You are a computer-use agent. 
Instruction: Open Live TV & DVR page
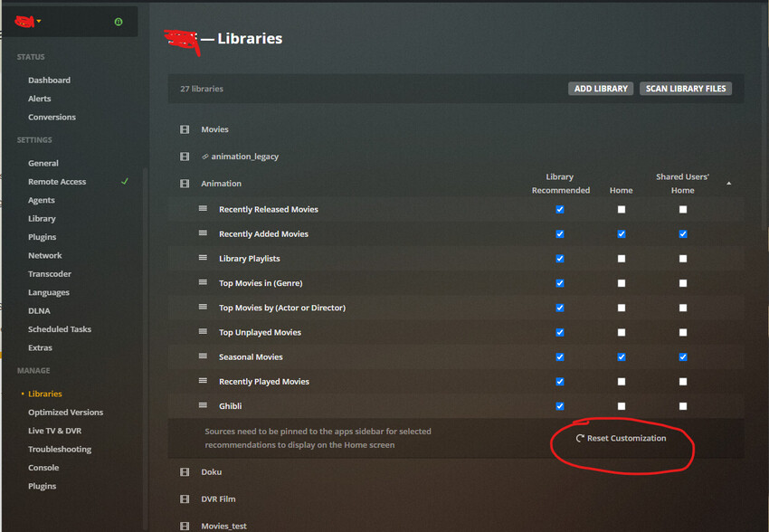(54, 431)
